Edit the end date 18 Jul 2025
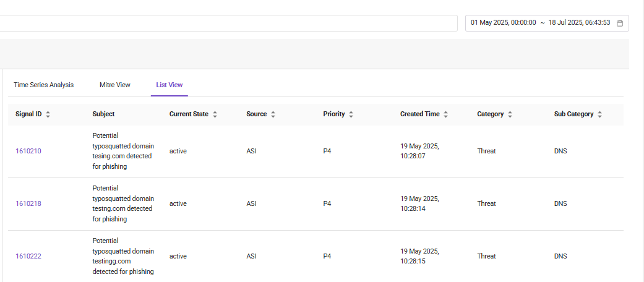The height and width of the screenshot is (282, 644). point(579,23)
